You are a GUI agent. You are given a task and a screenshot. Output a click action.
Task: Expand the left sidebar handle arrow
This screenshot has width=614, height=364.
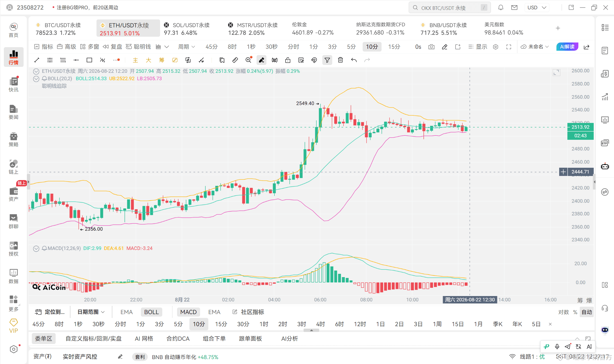tap(28, 182)
